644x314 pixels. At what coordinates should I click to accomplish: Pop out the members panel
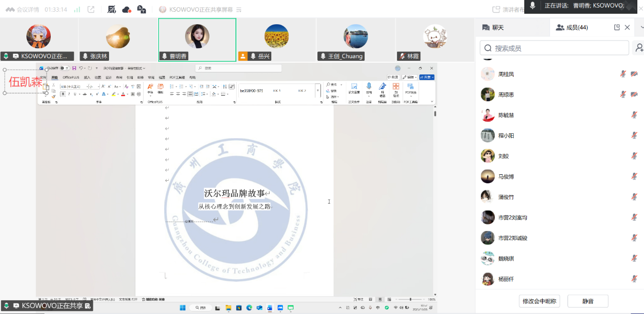point(617,27)
